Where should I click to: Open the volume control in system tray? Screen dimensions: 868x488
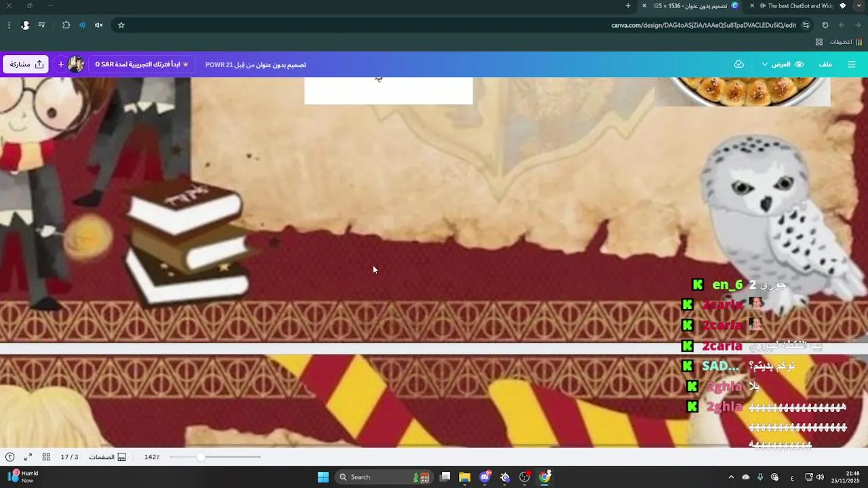click(x=820, y=477)
